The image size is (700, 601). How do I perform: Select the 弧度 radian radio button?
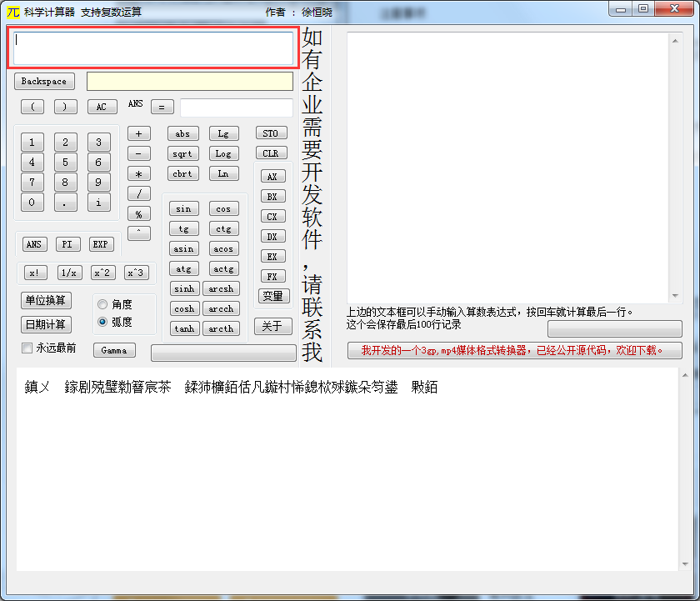pos(103,322)
